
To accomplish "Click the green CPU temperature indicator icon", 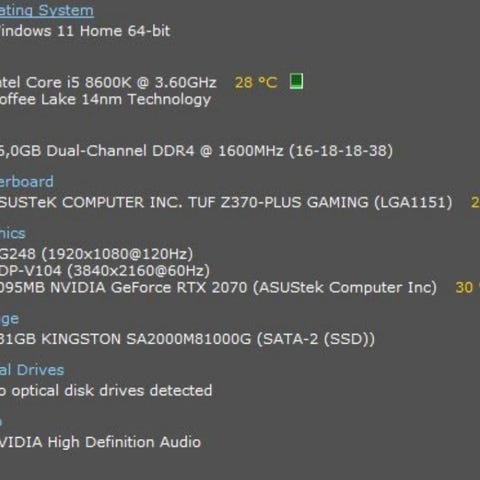I will point(296,81).
